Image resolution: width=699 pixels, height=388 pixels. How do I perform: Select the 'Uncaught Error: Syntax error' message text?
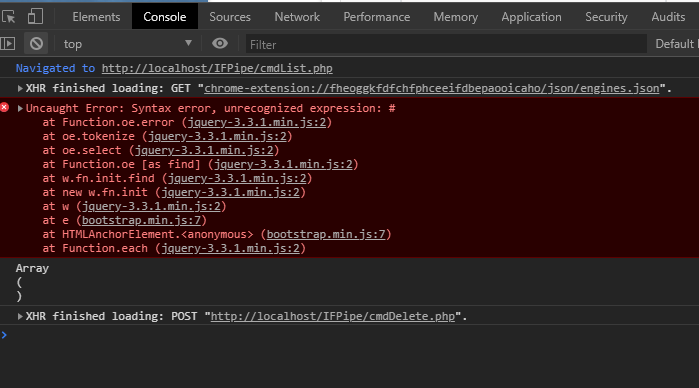pyautogui.click(x=210, y=108)
